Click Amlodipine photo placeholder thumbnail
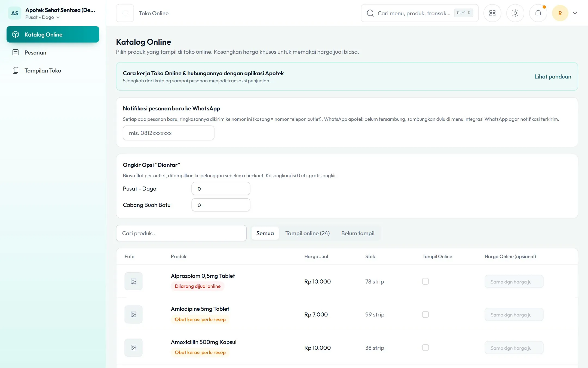Viewport: 588px width, 368px height. [x=133, y=314]
